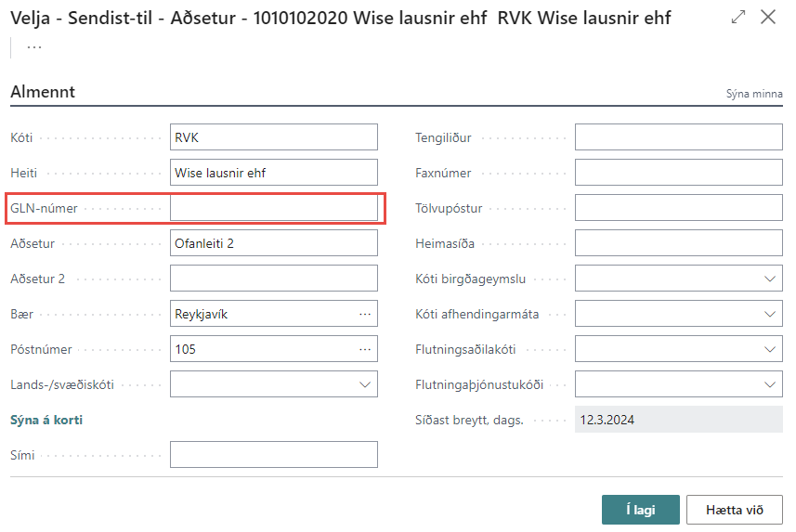Open the Kóti birgðageymslu dropdown

(770, 279)
